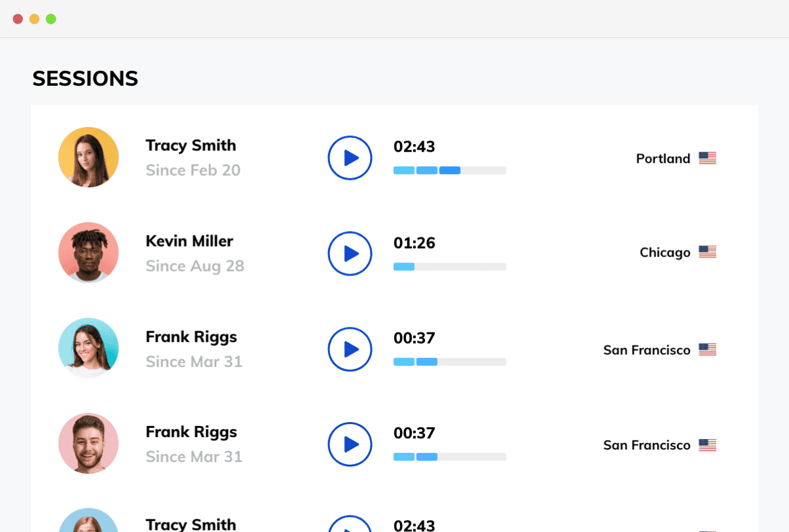This screenshot has width=789, height=532.
Task: Select the teal-background Frank Riggs avatar
Action: click(88, 348)
